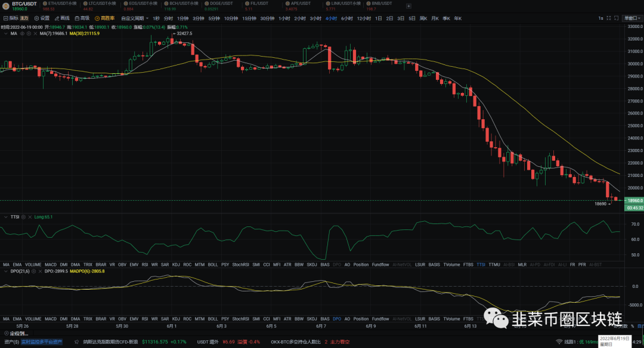Open the 自定义周期 custom period dropdown
The height and width of the screenshot is (348, 644).
click(x=135, y=18)
